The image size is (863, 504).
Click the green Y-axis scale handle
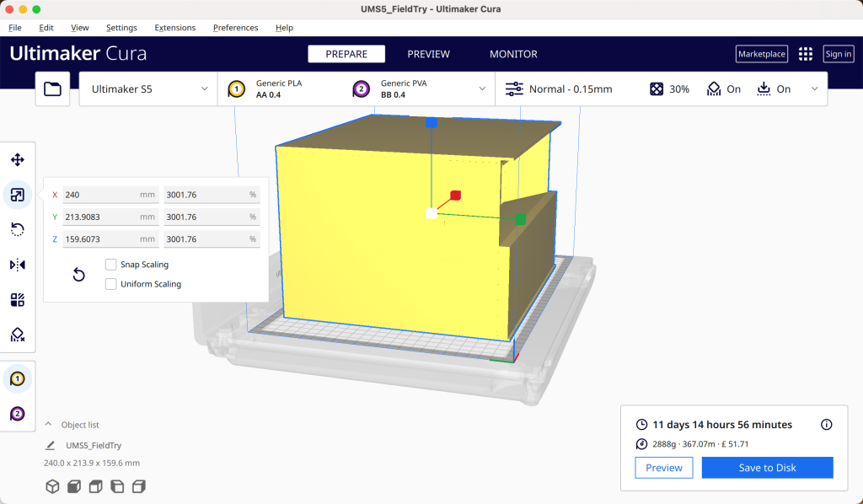[x=520, y=219]
